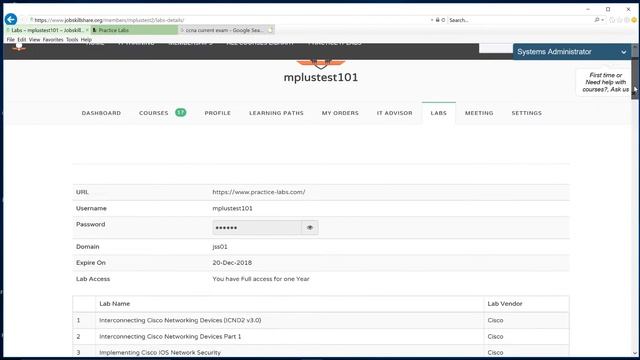This screenshot has width=640, height=360.
Task: Show the password using the eye icon
Action: tap(310, 228)
